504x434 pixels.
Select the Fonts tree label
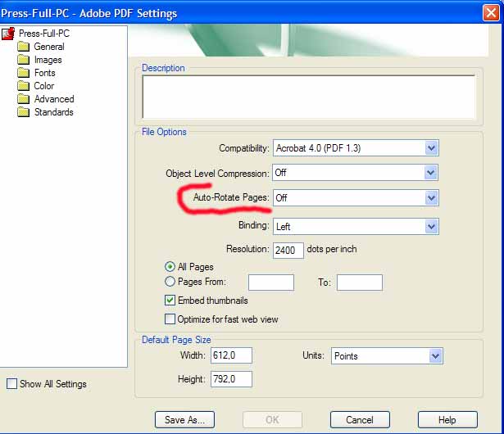tap(45, 73)
